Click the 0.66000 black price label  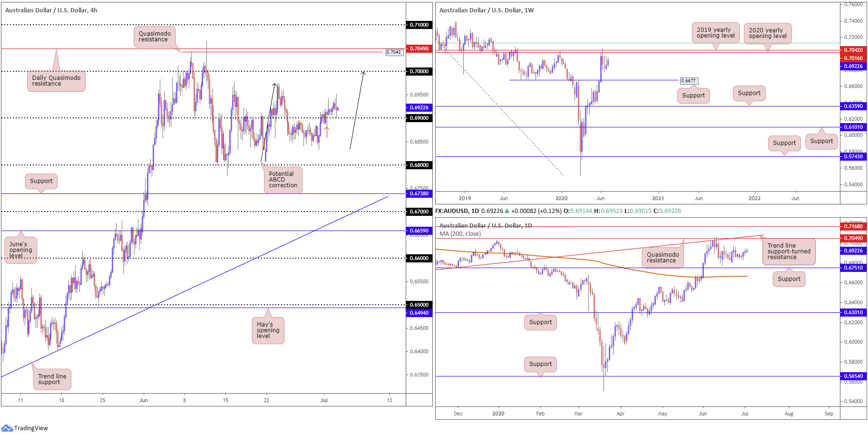[419, 258]
